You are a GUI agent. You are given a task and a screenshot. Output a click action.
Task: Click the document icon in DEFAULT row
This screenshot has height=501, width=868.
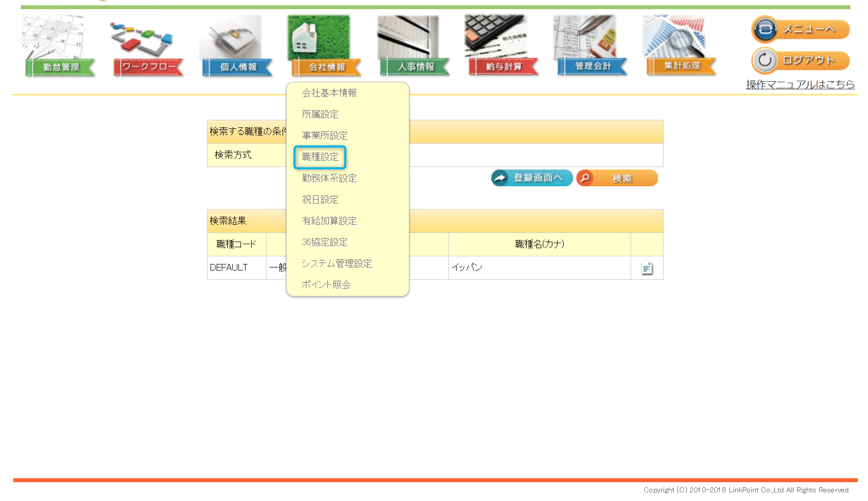[647, 268]
